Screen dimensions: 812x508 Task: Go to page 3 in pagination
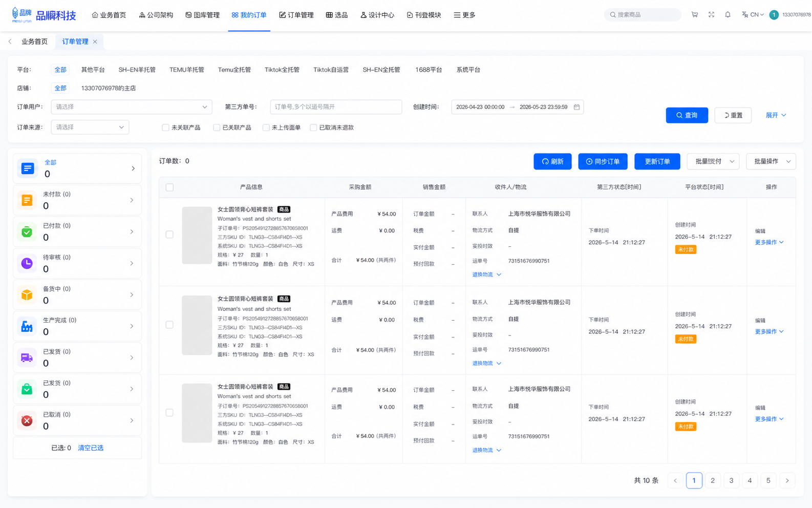pos(731,480)
